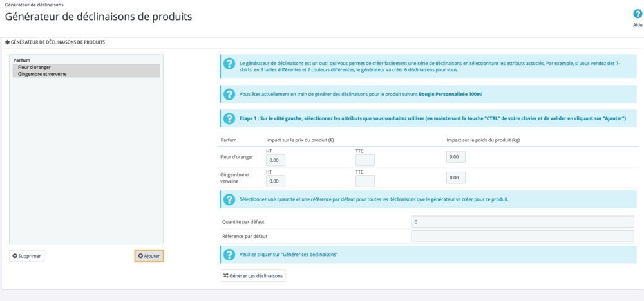Click the question icon beside the generator description
The image size is (644, 301).
pyautogui.click(x=229, y=64)
